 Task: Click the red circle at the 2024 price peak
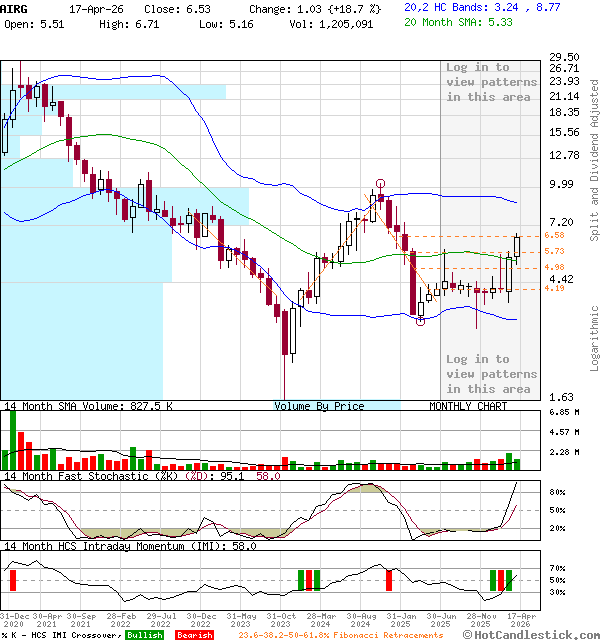point(381,184)
